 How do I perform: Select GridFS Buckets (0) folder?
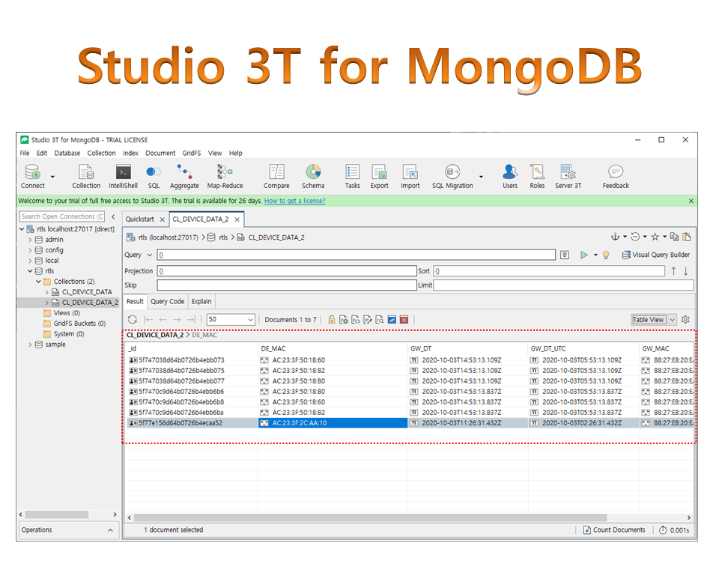click(x=79, y=324)
